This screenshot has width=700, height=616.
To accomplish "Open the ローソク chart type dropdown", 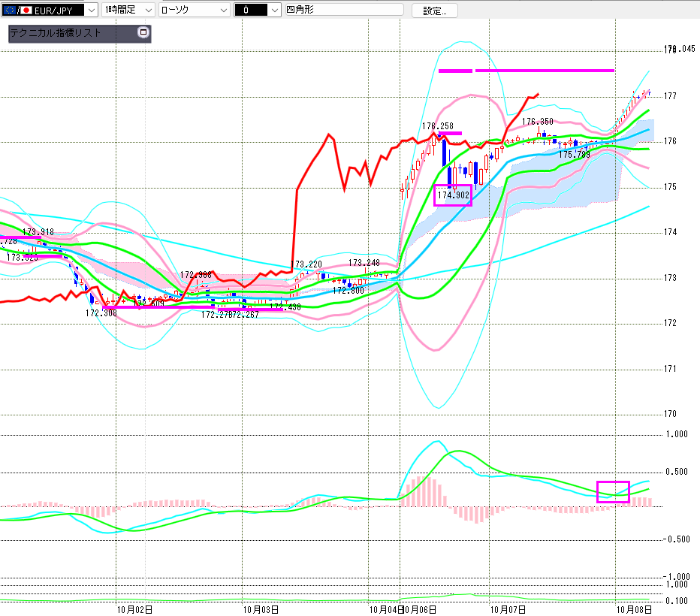I will tap(224, 11).
